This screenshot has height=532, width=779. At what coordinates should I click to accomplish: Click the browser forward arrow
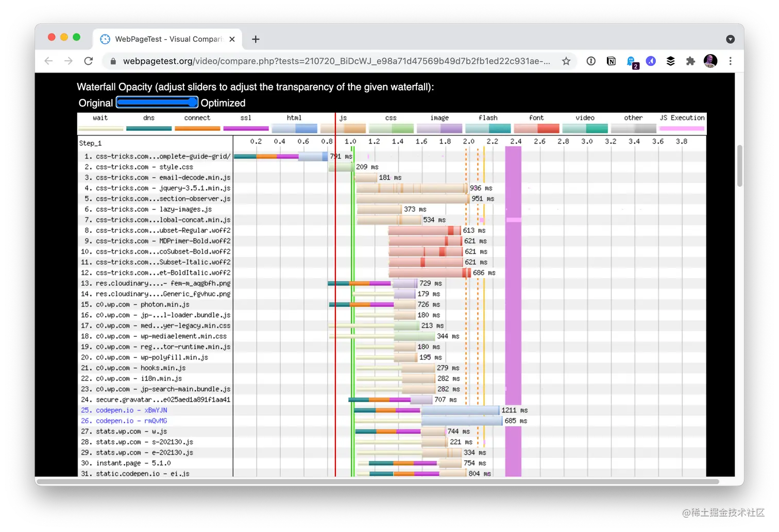click(69, 61)
